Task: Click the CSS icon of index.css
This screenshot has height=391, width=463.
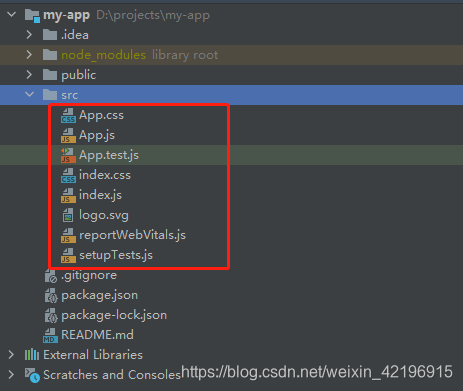Action: coord(68,175)
